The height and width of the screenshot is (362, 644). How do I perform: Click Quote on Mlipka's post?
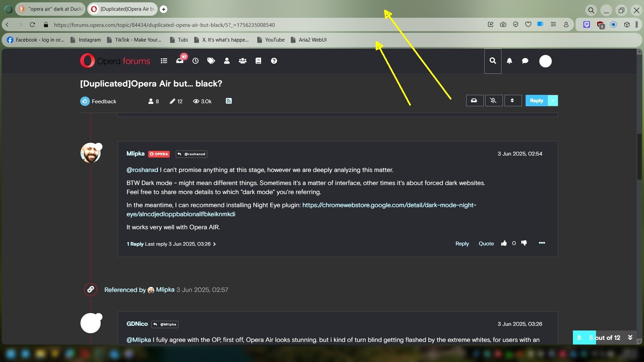(x=486, y=244)
